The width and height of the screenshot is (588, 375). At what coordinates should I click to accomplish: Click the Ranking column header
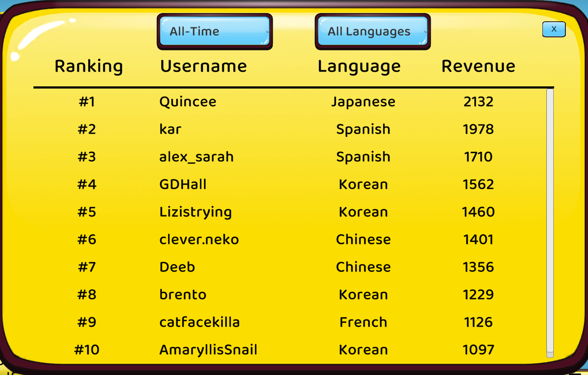[x=89, y=66]
